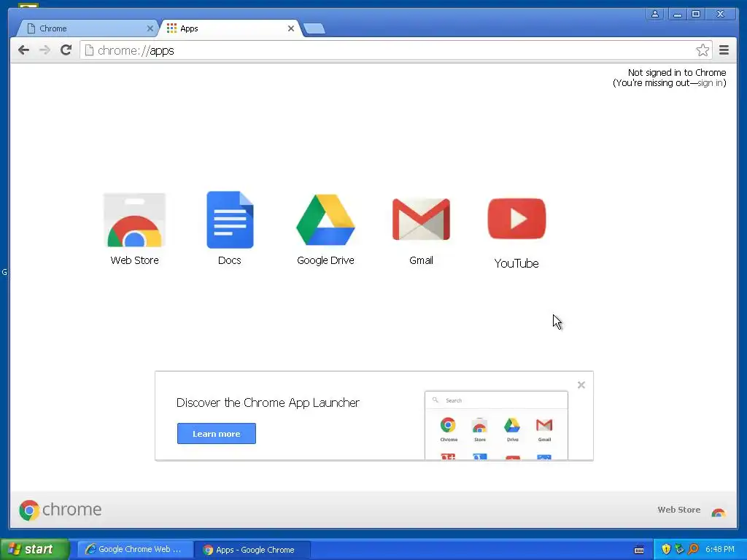
Task: Click the sign in link
Action: [711, 83]
